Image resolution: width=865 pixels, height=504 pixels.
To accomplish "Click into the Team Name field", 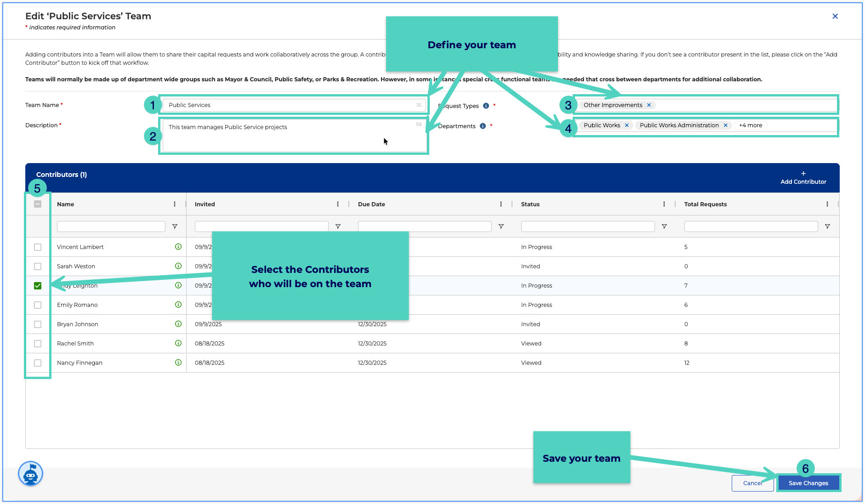I will [294, 105].
